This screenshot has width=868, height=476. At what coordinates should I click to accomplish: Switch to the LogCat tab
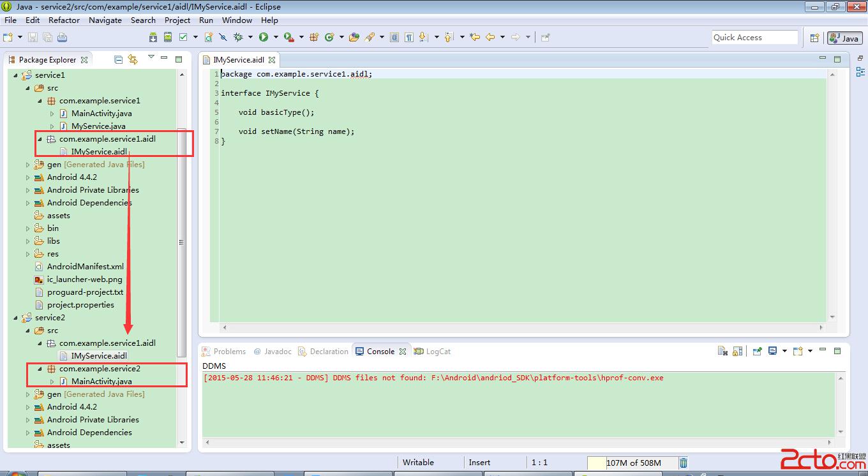[438, 352]
